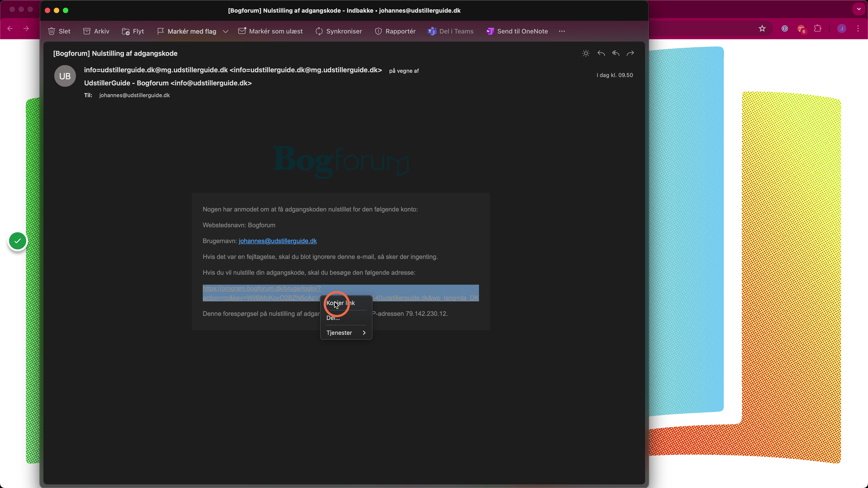Archive the message with Arkiv
The width and height of the screenshot is (868, 488).
point(96,31)
